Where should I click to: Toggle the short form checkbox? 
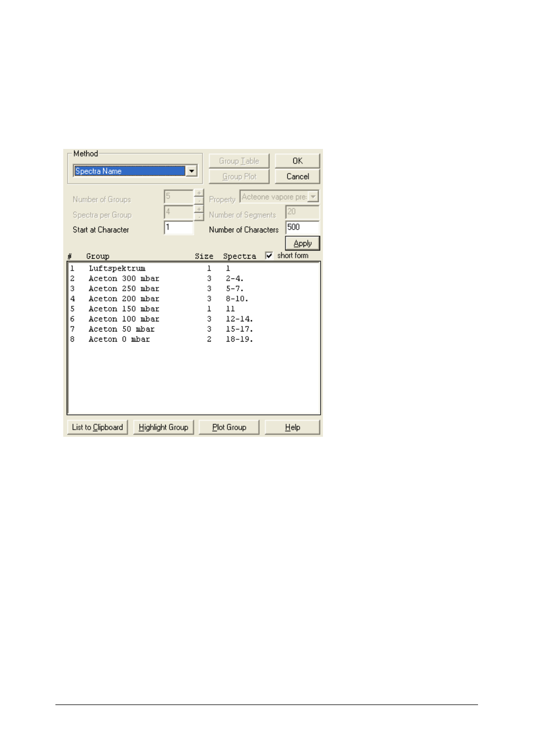[x=269, y=255]
